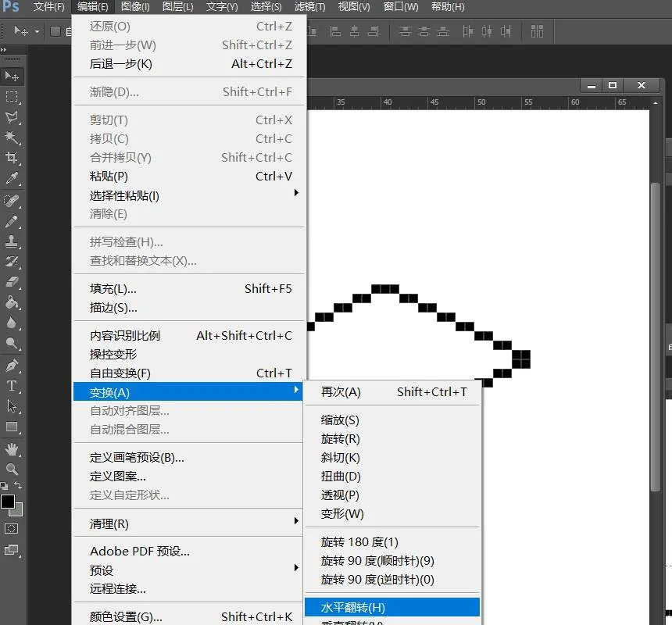The image size is (672, 625).
Task: Select the Move tool in the toolbox
Action: point(12,77)
